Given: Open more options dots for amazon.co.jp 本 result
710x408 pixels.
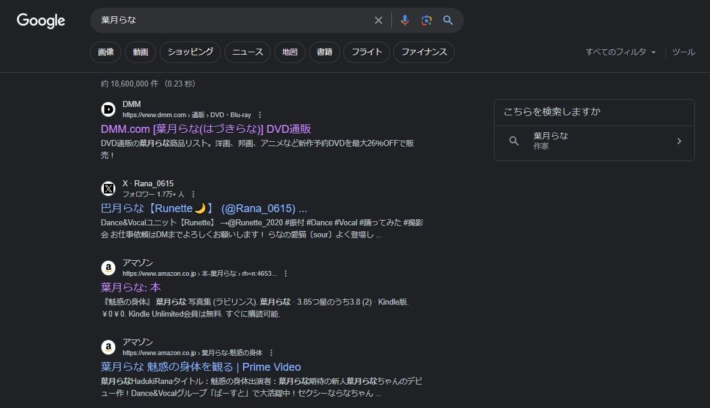Looking at the screenshot, I should (285, 274).
